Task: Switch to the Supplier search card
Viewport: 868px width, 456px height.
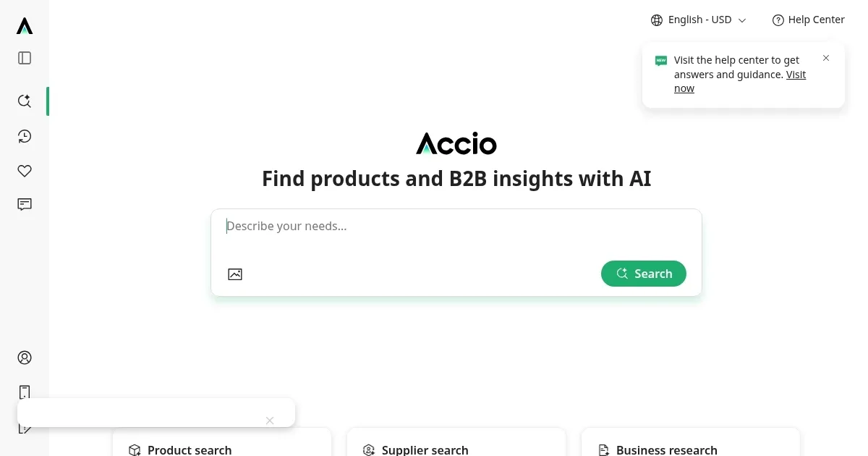Action: pyautogui.click(x=456, y=449)
